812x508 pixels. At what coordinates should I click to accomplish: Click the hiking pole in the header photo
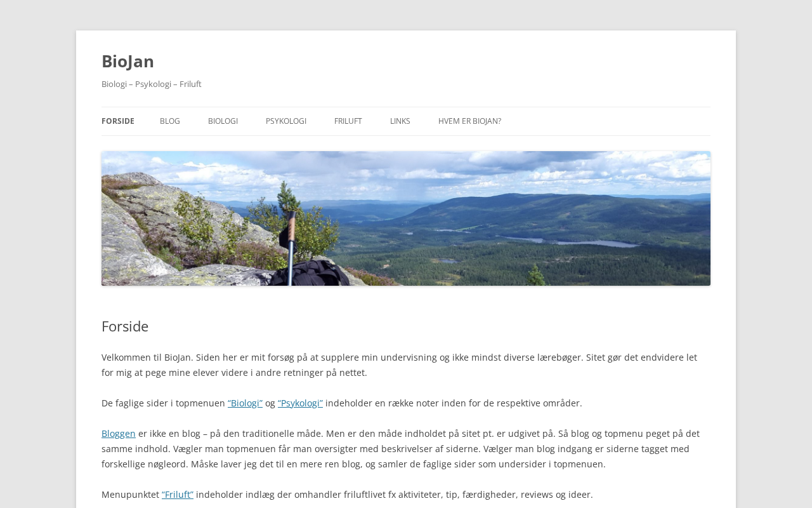(x=291, y=248)
